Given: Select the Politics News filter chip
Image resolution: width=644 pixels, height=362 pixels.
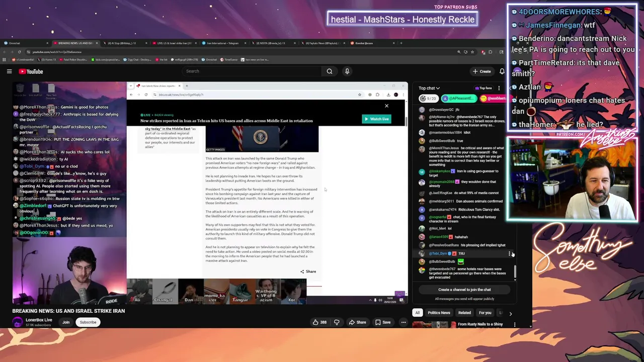Looking at the screenshot, I should coord(439,313).
